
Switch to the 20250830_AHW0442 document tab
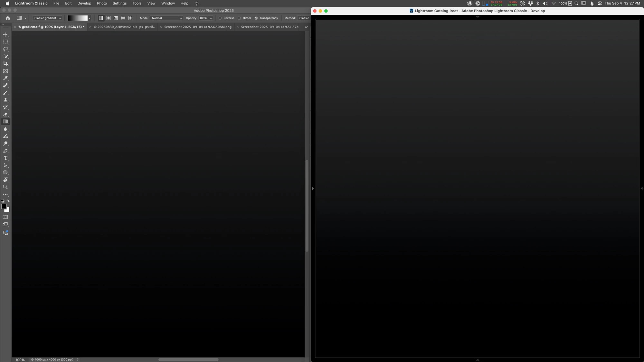coord(124,27)
